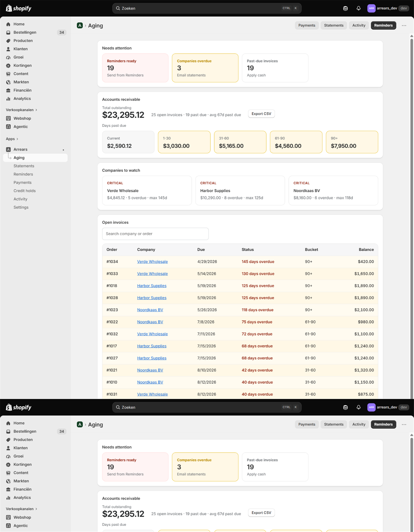414x532 pixels.
Task: Click Bestellingen icon in the topmost sidebar
Action: 8,32
